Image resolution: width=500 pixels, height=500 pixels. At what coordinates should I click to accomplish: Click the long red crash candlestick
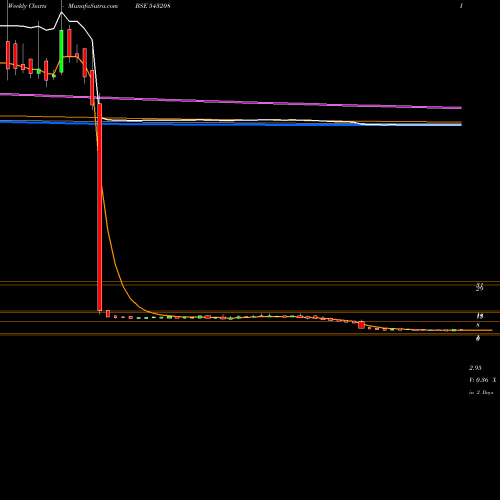click(100, 207)
